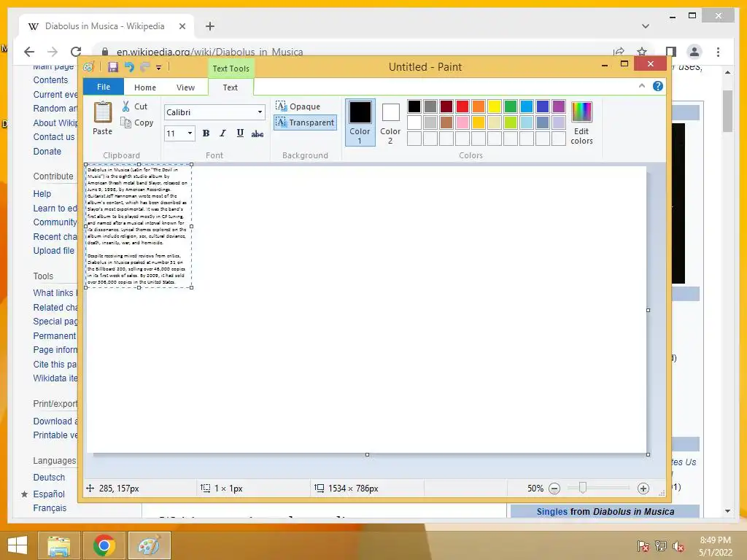Open Chrome tab search chevron
Screen dimensions: 747x560
(646, 26)
